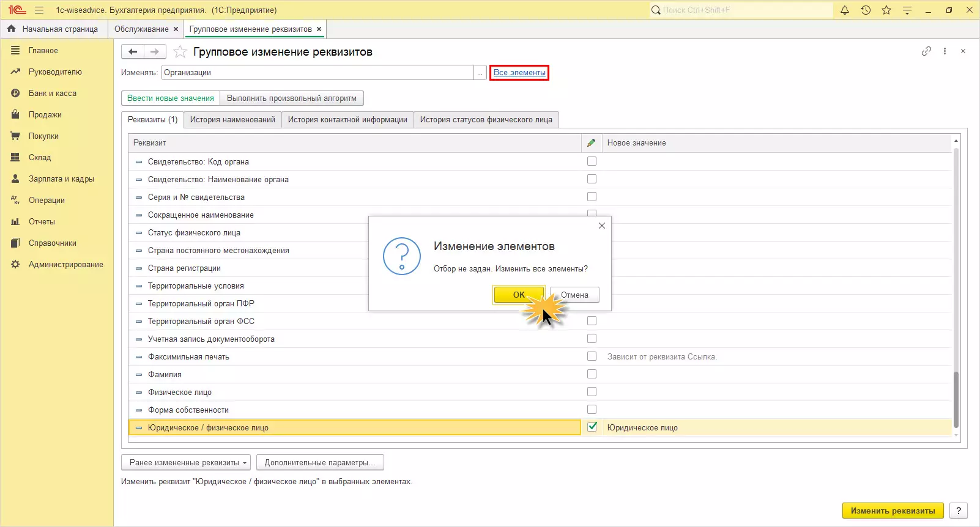
Task: Select the Реквизиты (1) tab
Action: tap(152, 119)
